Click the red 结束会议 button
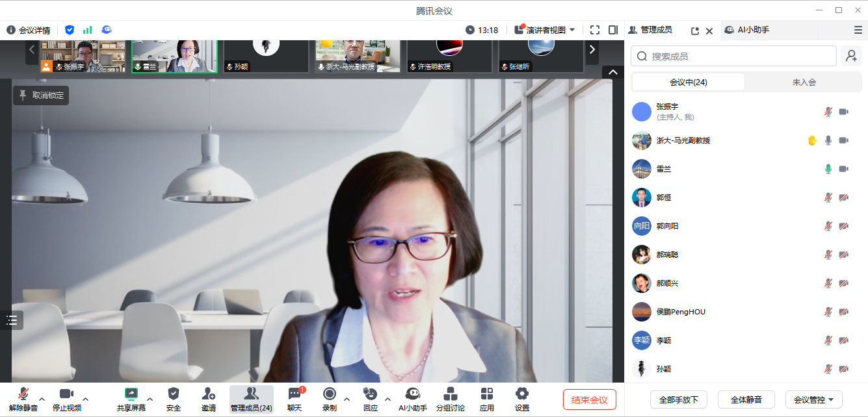 [x=589, y=399]
